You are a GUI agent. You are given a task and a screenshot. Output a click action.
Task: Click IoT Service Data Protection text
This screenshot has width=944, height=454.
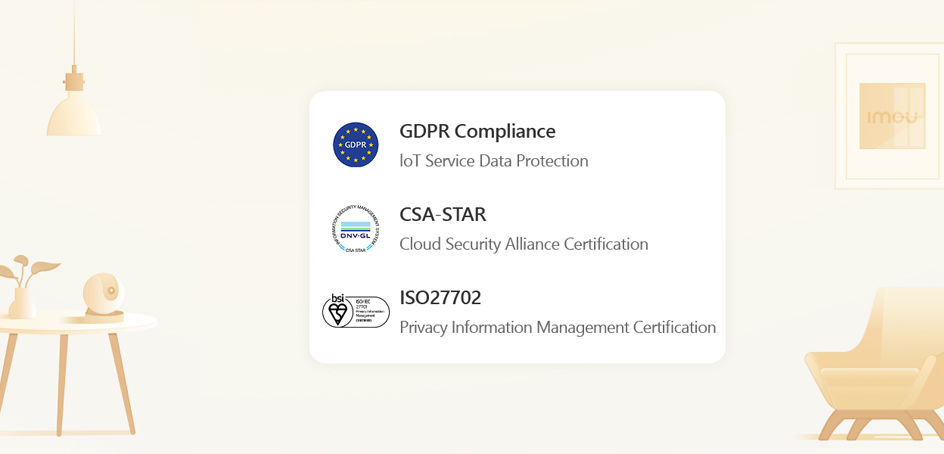pos(493,161)
